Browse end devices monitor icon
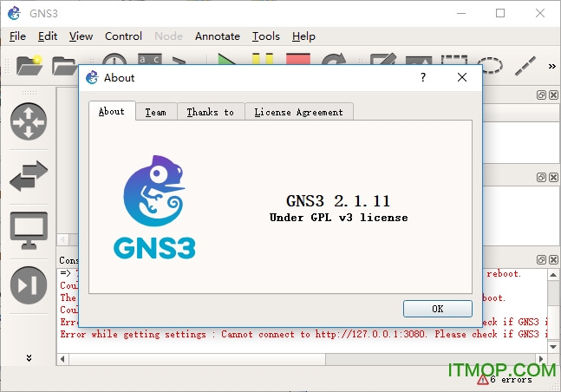This screenshot has width=561, height=392. pos(29,231)
